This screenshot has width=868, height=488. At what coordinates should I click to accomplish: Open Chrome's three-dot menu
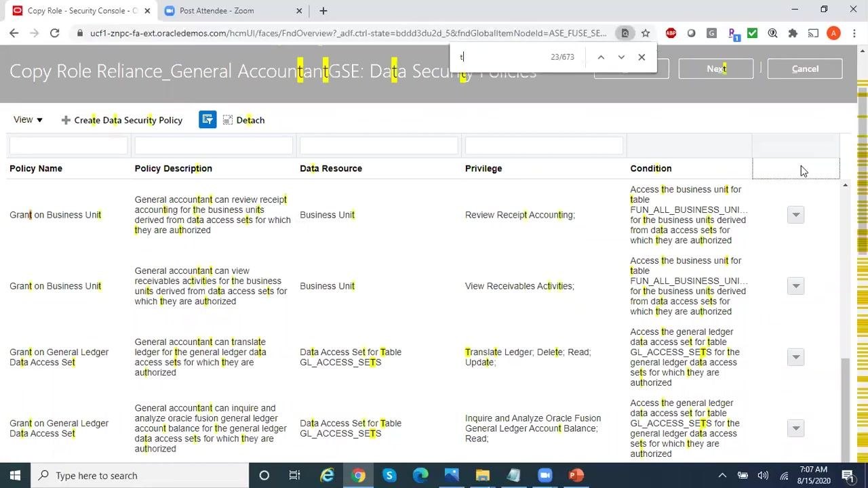pos(854,33)
